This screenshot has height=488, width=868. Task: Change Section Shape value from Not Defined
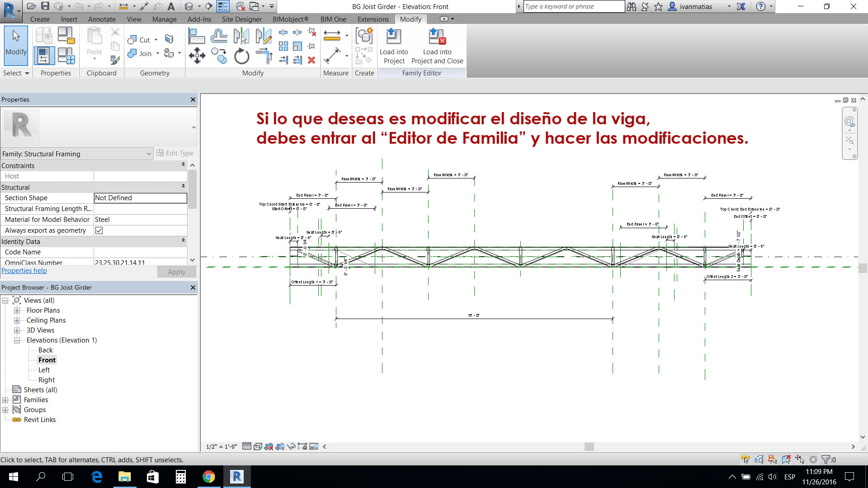[140, 197]
